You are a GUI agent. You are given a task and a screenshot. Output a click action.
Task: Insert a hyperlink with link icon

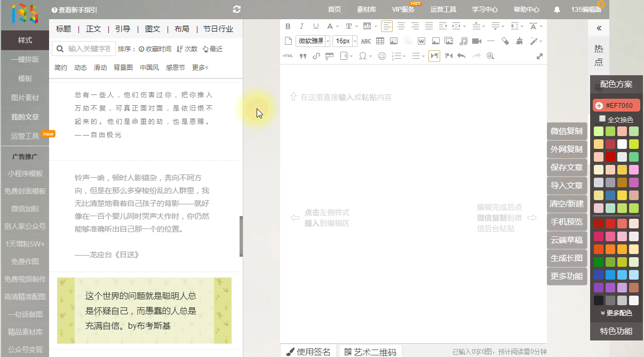316,56
